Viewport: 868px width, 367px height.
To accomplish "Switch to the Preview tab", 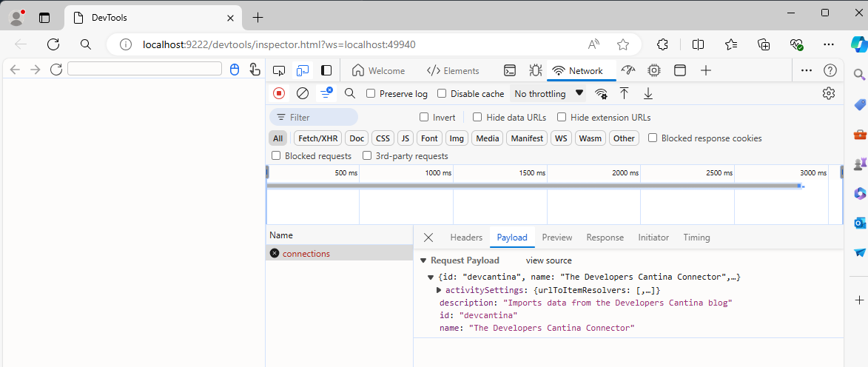I will tap(557, 238).
